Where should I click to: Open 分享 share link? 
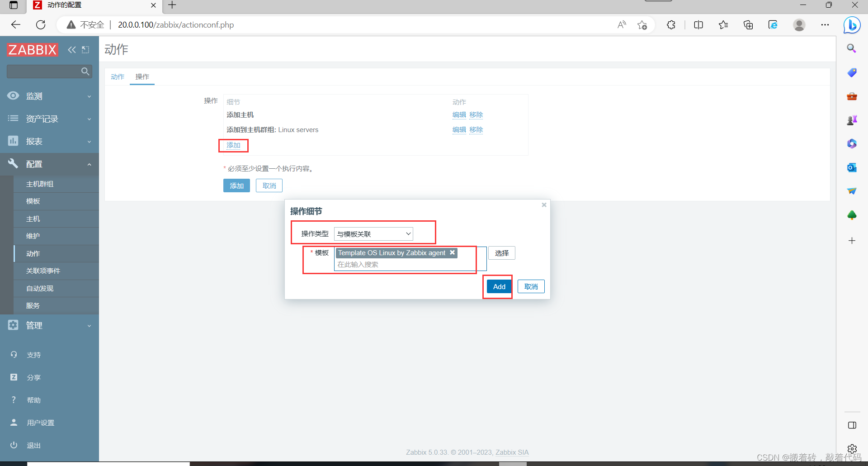(34, 377)
